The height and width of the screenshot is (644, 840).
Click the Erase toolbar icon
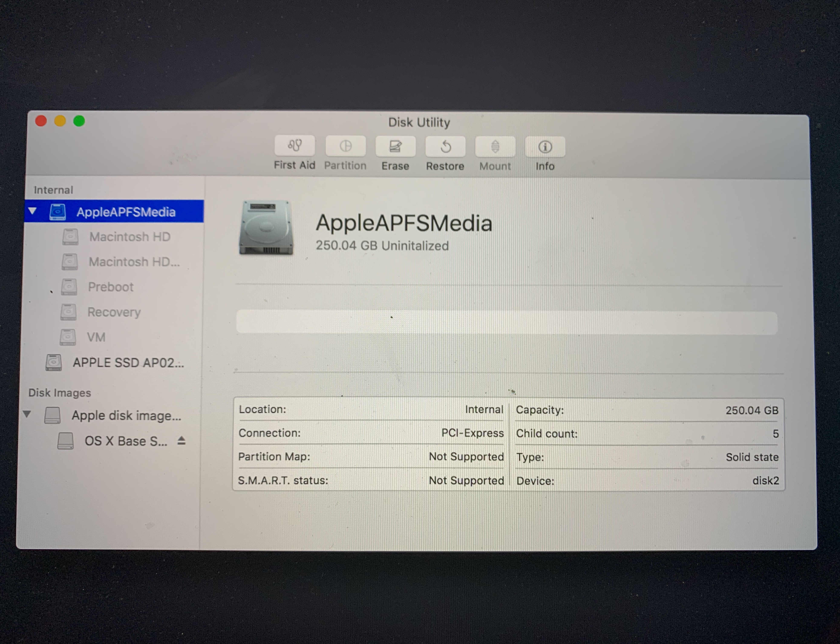[x=395, y=147]
